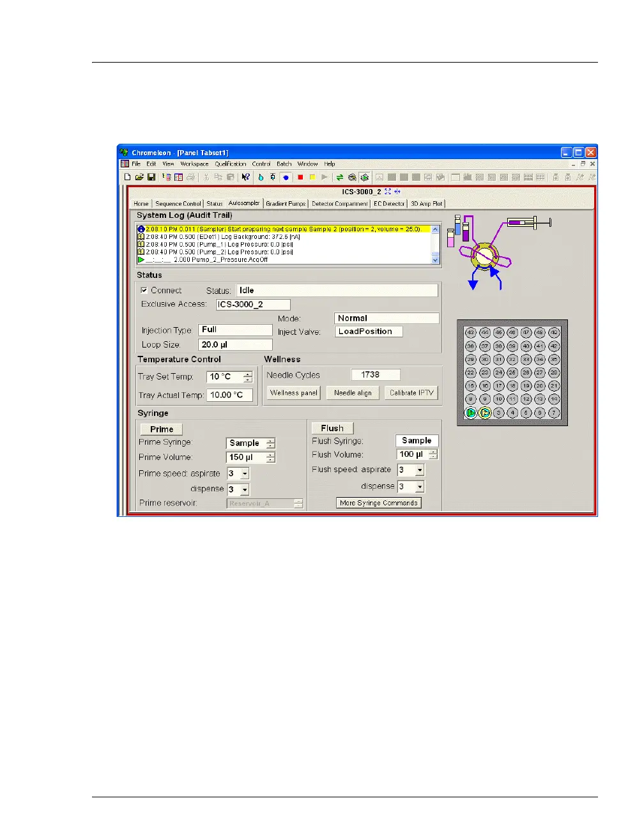Select the highlighted Sampler log entry
This screenshot has width=644, height=828.
[x=284, y=229]
